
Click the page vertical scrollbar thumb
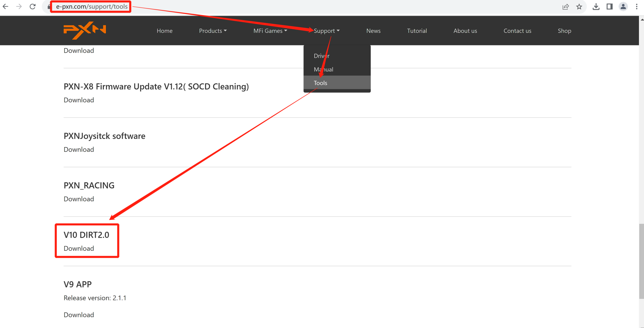(x=641, y=261)
